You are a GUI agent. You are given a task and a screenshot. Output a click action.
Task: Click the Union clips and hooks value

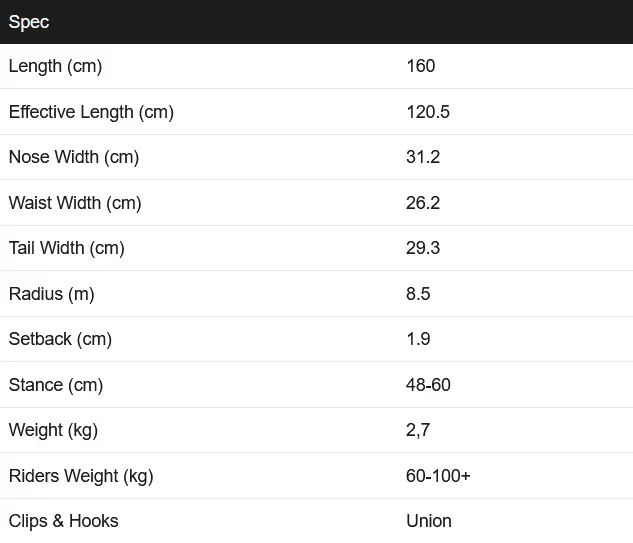[x=429, y=521]
